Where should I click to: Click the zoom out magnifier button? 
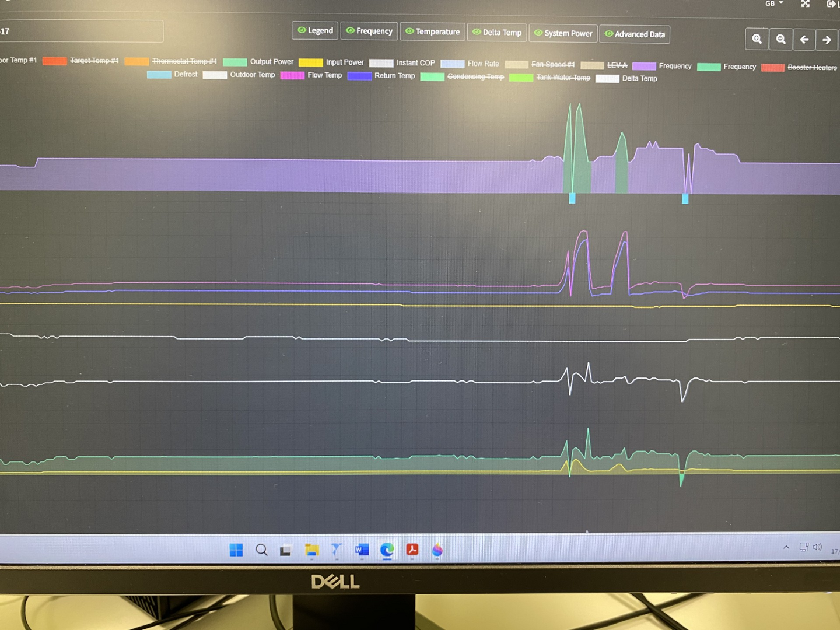tap(780, 39)
